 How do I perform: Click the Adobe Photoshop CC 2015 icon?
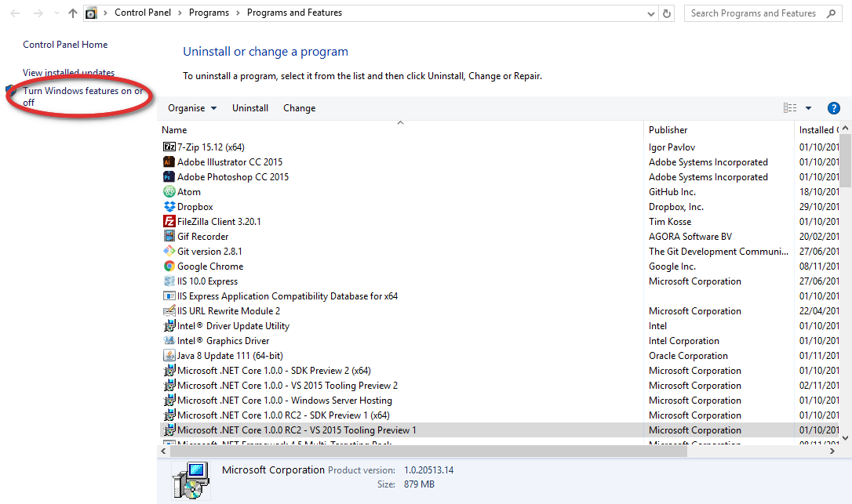pyautogui.click(x=169, y=176)
